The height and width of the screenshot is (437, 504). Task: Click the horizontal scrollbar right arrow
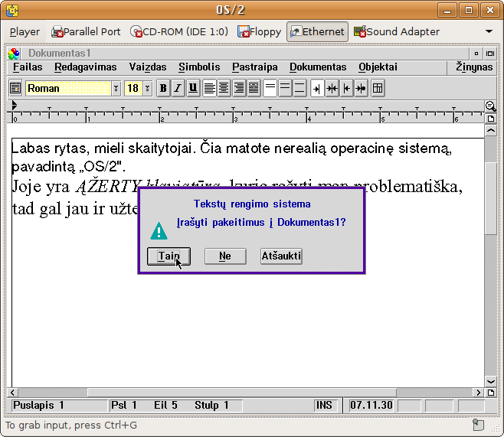coord(479,393)
